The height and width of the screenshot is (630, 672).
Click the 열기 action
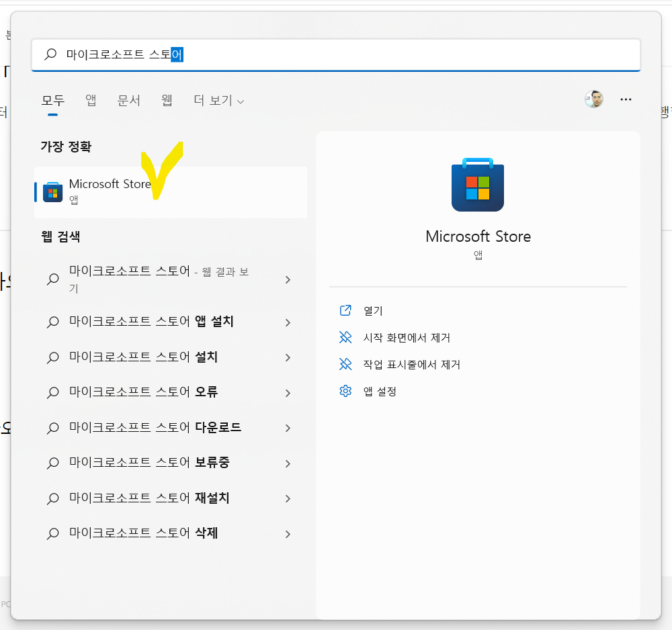(373, 310)
